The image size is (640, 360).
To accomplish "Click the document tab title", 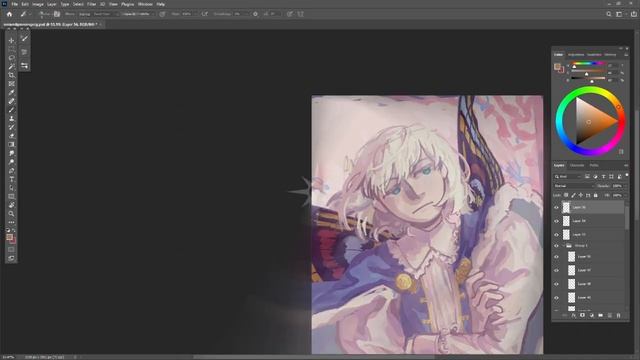I will point(50,24).
